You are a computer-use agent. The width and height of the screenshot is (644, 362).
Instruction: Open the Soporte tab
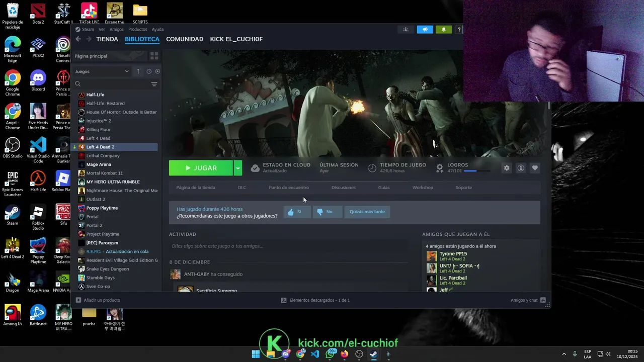click(x=463, y=188)
